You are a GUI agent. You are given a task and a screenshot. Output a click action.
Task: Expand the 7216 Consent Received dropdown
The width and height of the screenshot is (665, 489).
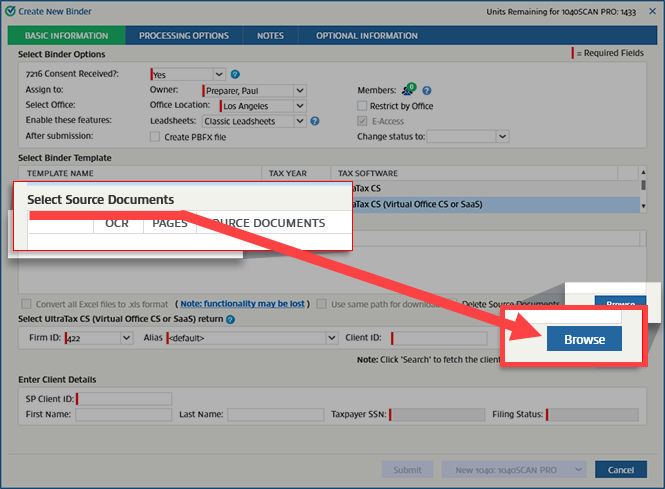(218, 74)
